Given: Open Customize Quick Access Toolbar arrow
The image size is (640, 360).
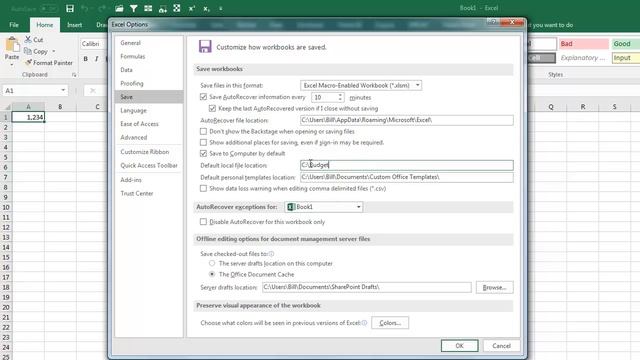Looking at the screenshot, I should [x=221, y=8].
